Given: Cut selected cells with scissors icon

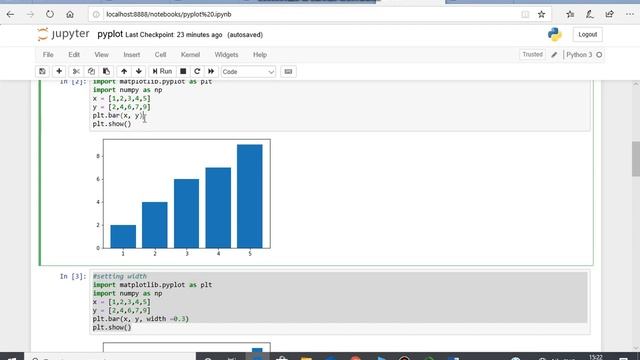Looking at the screenshot, I should point(76,71).
